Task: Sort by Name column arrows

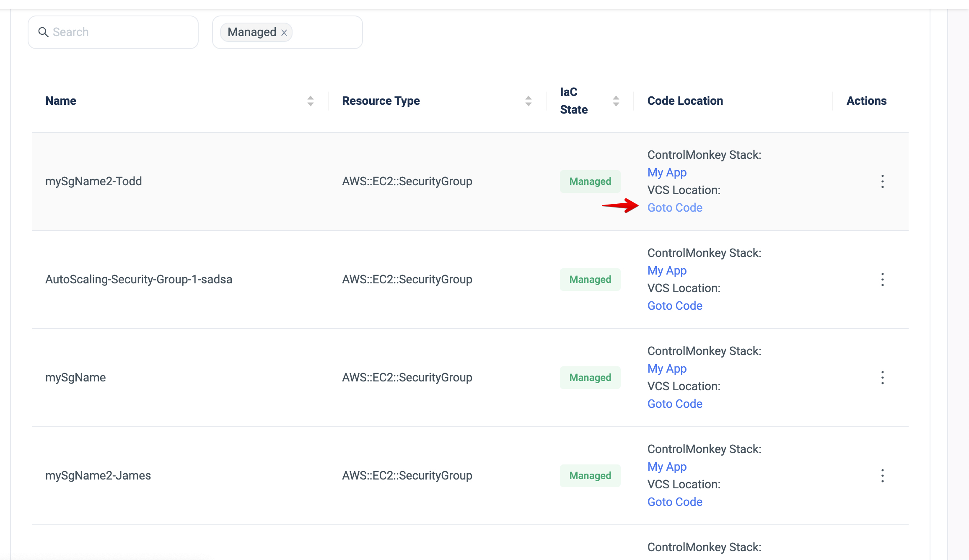Action: (311, 101)
